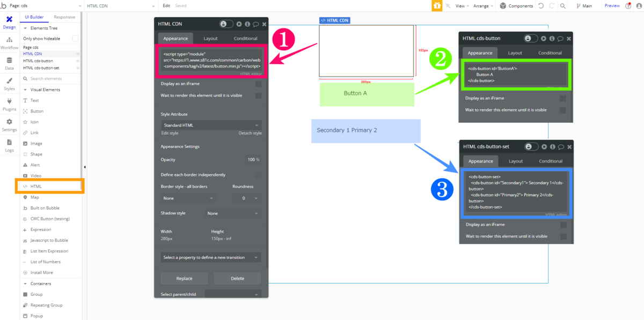
Task: Click the undo arrow icon
Action: click(x=540, y=5)
